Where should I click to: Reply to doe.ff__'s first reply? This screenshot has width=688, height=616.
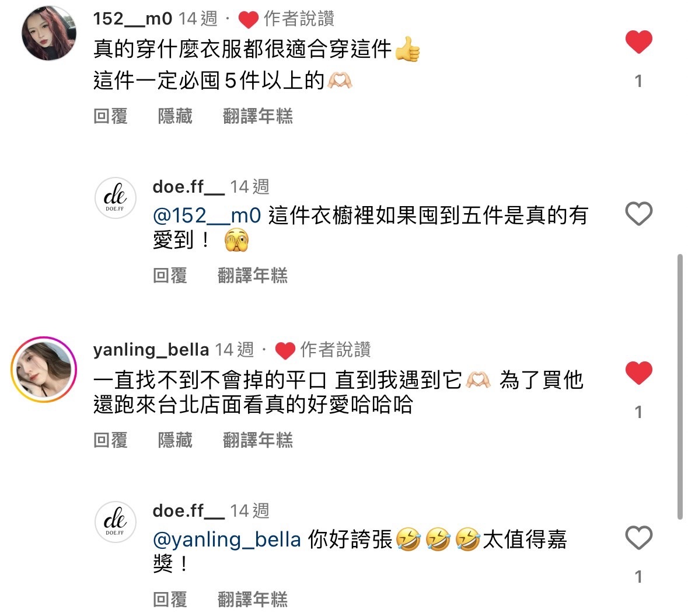[170, 276]
